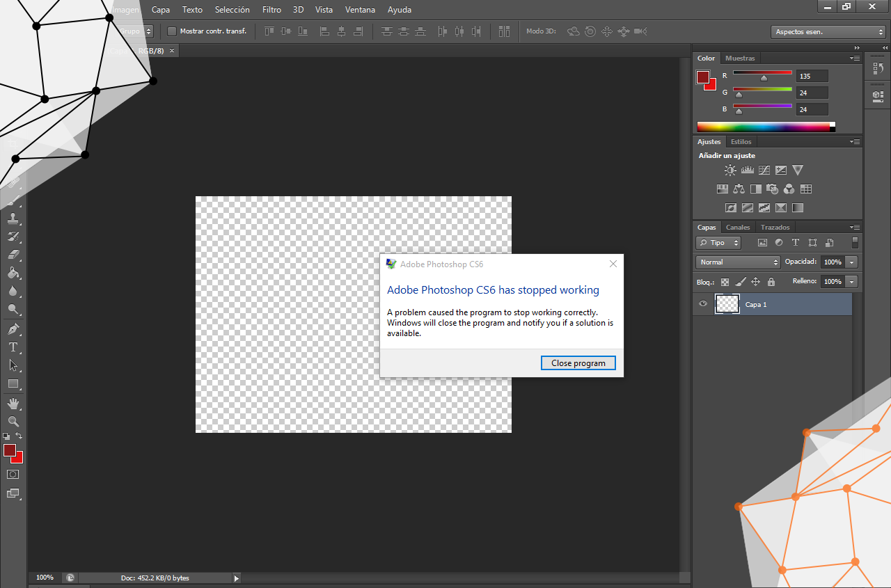Add an Exposure adjustment
891x588 pixels.
[x=781, y=170]
